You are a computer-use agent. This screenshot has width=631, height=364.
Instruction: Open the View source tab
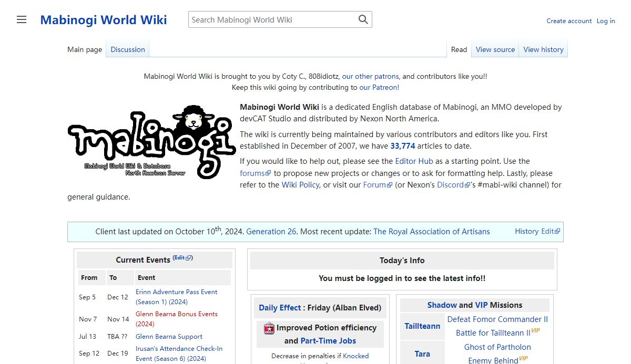[495, 49]
